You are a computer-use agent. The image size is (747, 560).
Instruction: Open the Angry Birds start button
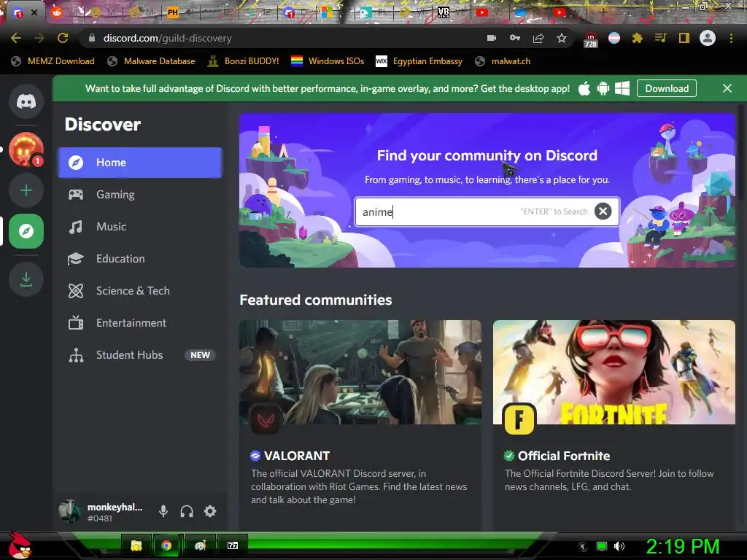[x=19, y=545]
